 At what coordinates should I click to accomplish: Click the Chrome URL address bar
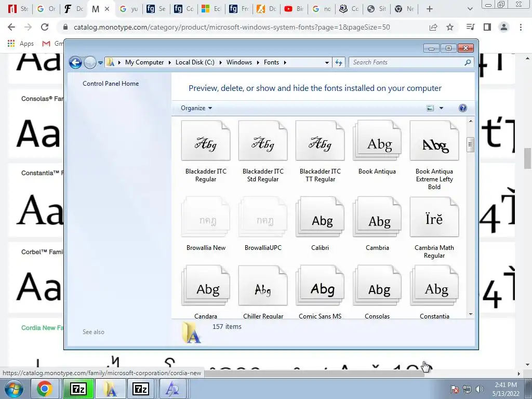[231, 27]
